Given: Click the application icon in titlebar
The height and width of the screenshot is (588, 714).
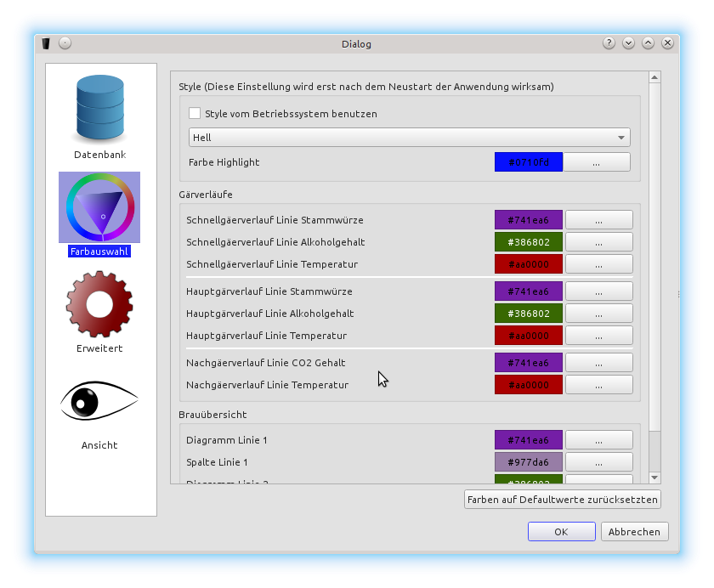Looking at the screenshot, I should (x=46, y=43).
